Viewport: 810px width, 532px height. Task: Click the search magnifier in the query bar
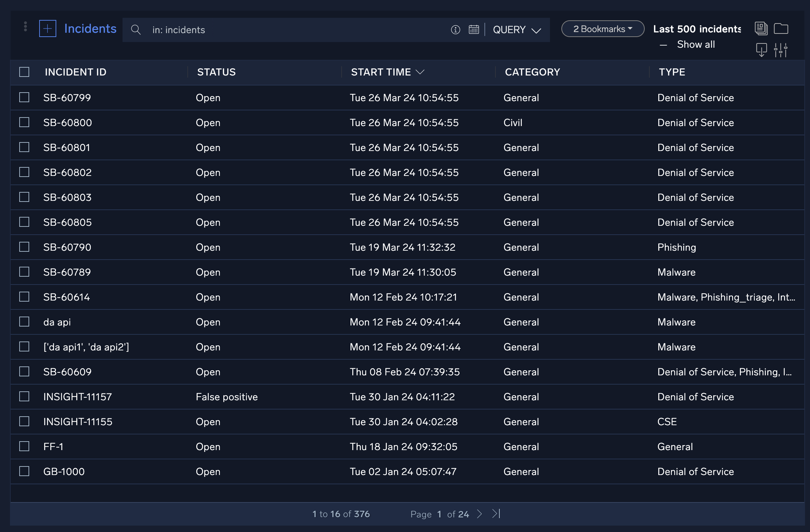tap(136, 30)
